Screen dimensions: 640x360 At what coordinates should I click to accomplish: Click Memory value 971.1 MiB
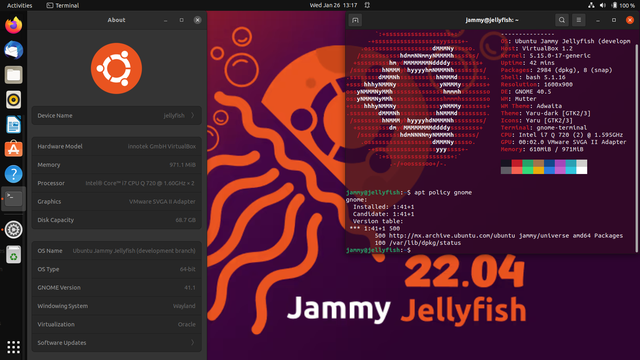182,165
